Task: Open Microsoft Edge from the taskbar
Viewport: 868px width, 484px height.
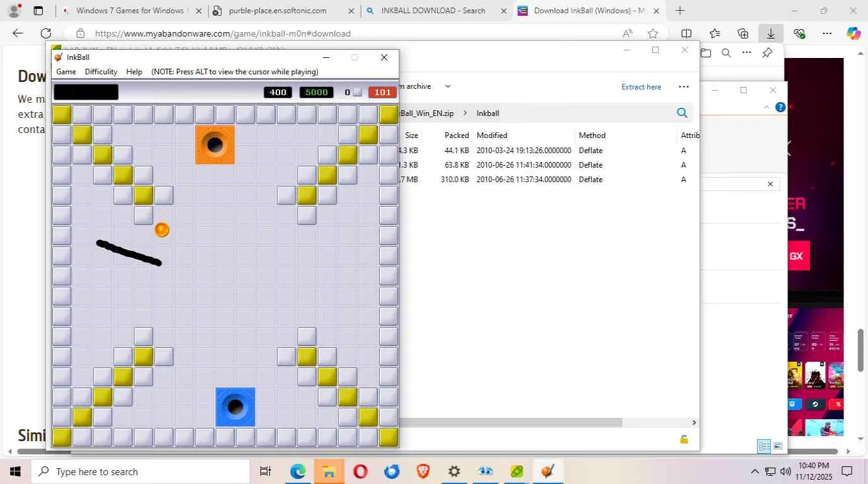Action: (x=298, y=471)
